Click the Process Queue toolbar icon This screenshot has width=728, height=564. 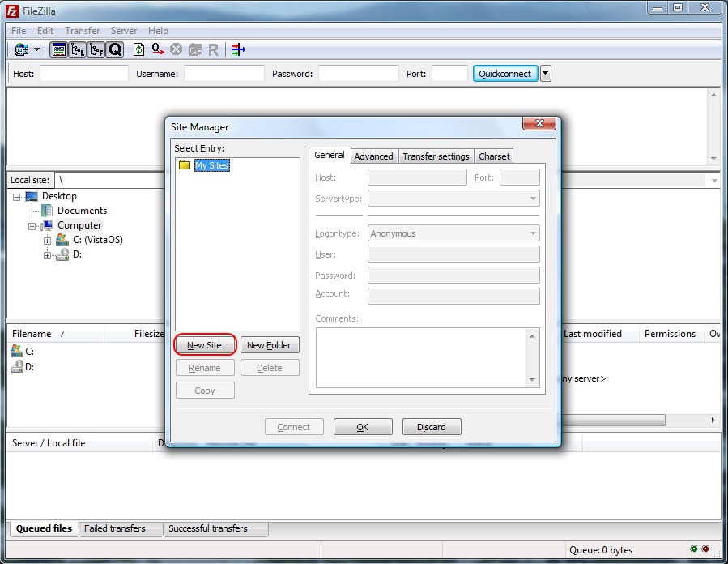(x=158, y=49)
